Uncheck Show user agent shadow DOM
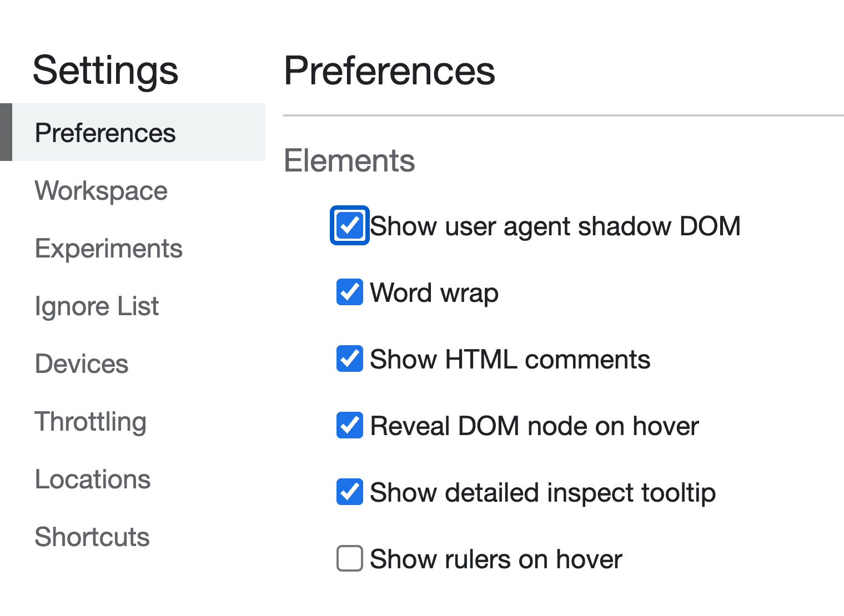Screen dimensions: 844x616 349,226
